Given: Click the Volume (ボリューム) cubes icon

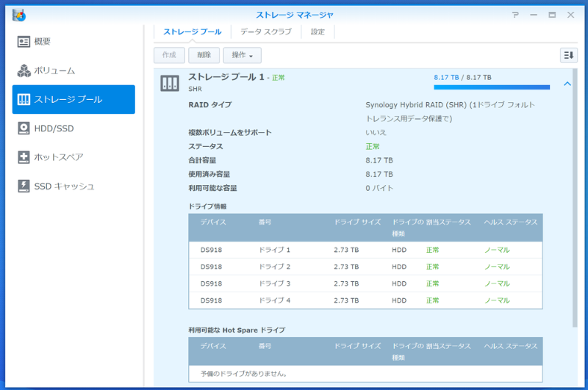Looking at the screenshot, I should pos(24,71).
